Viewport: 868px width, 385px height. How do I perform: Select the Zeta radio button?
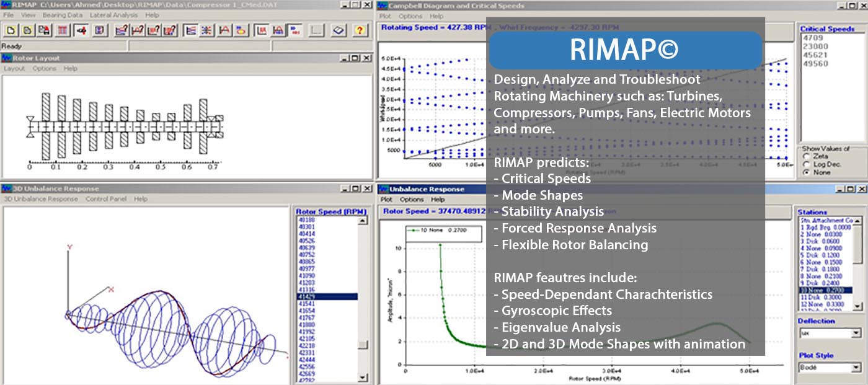pos(807,156)
